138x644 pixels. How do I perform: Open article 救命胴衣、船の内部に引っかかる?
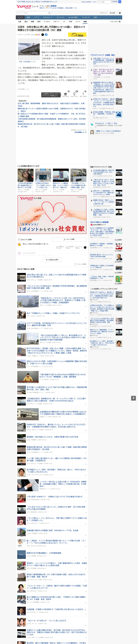point(52,437)
